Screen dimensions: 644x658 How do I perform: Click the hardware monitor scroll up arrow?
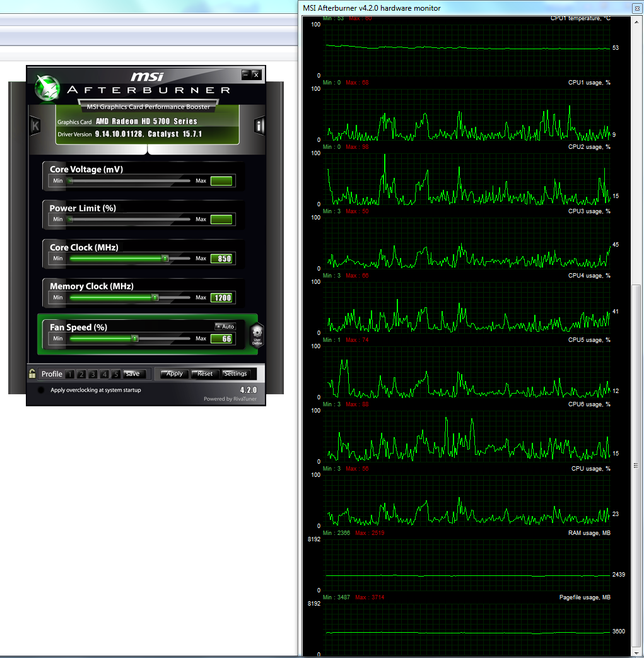coord(636,22)
